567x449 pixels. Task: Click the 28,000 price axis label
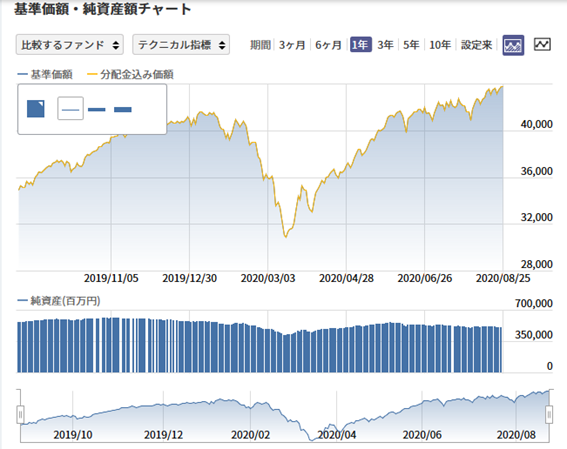537,264
